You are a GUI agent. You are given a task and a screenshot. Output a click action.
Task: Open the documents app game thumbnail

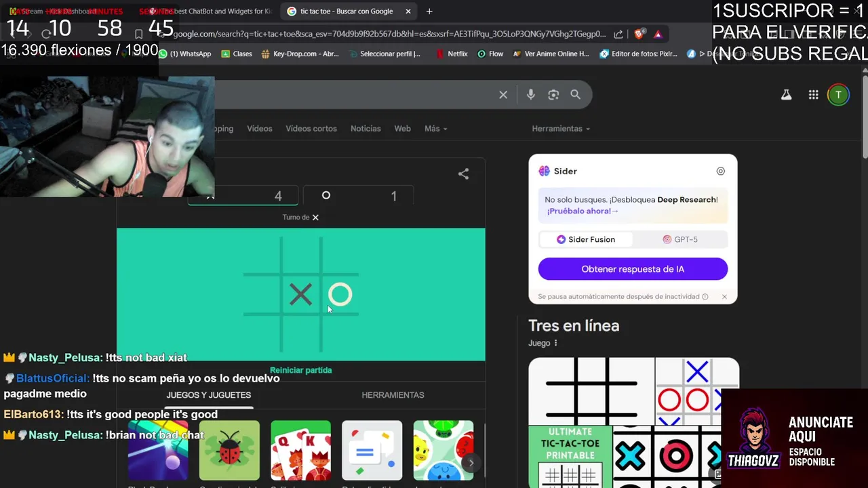pos(372,450)
